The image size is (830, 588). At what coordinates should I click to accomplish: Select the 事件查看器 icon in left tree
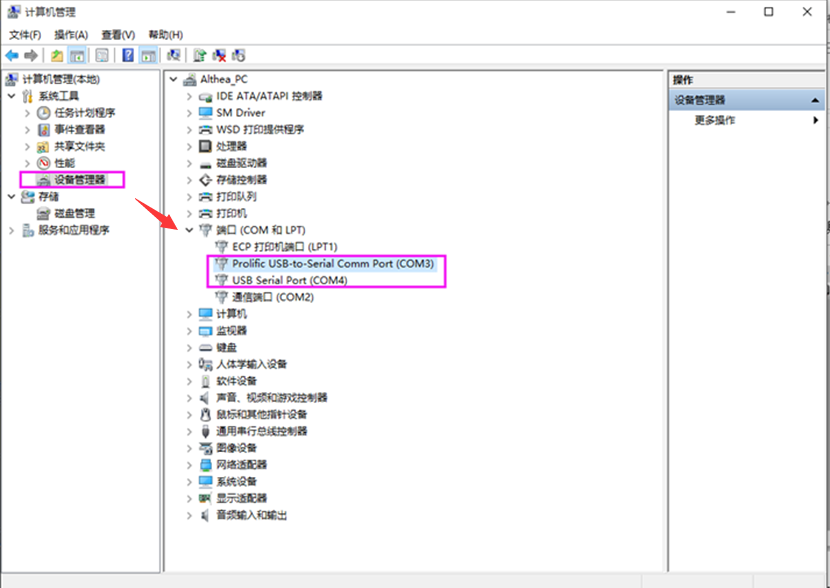(x=44, y=130)
